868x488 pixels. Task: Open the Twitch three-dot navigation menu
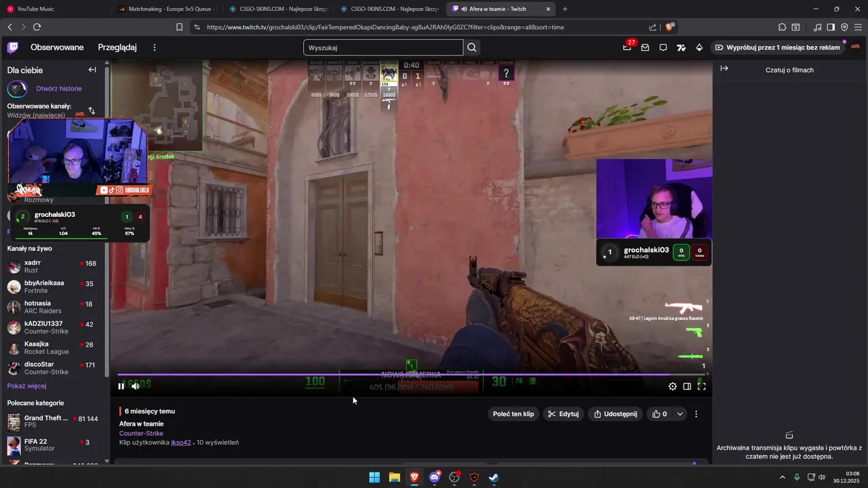coord(155,47)
